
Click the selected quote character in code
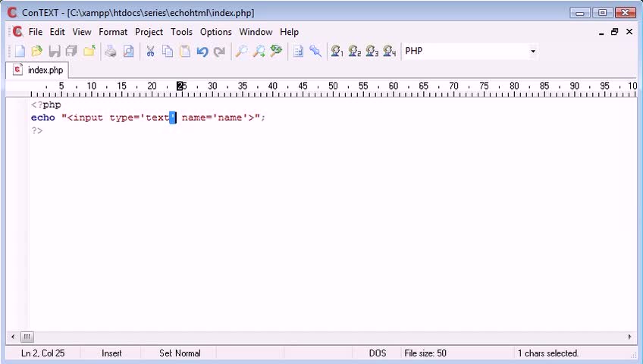[173, 118]
